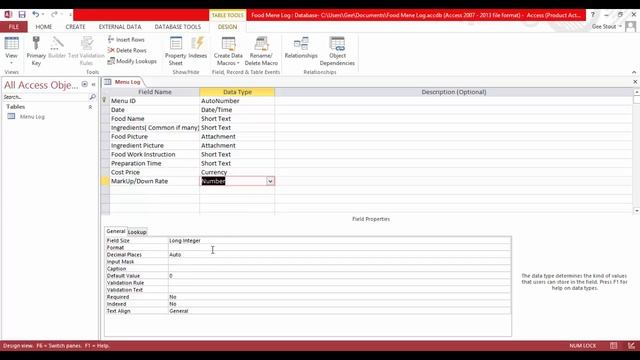The height and width of the screenshot is (360, 640).
Task: Collapse the Tables group
Action: click(x=90, y=107)
